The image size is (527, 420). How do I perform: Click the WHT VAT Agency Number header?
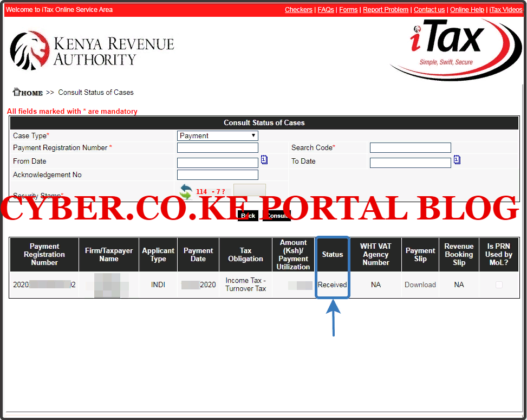(376, 255)
